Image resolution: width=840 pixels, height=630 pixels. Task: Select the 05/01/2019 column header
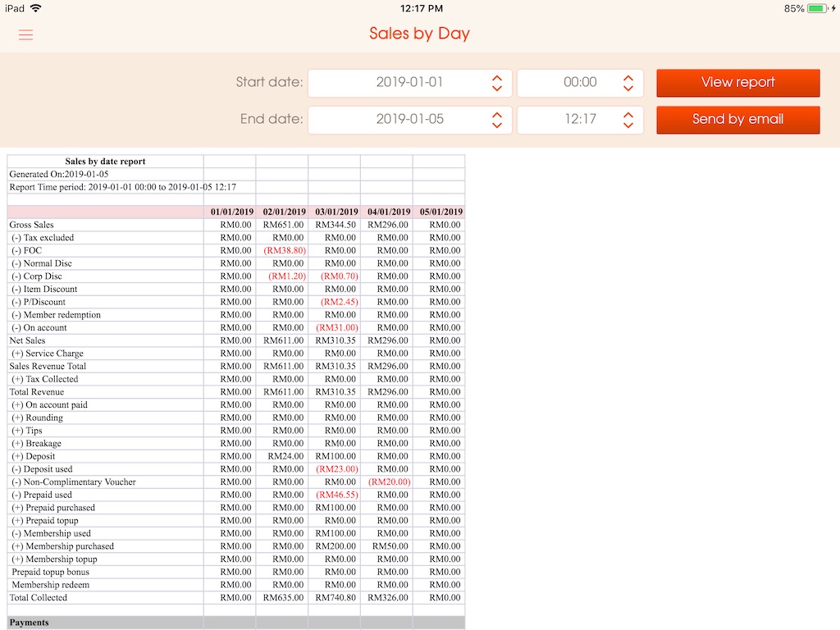[441, 212]
